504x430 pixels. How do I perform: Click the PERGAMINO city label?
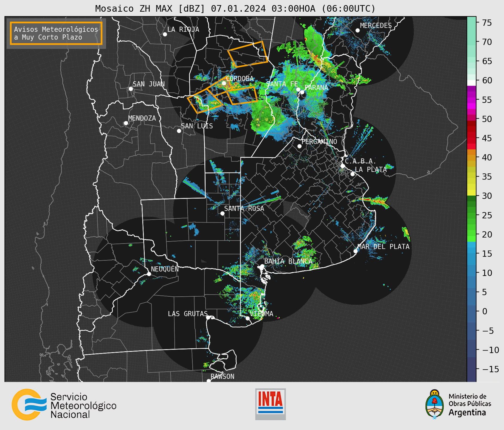[319, 141]
